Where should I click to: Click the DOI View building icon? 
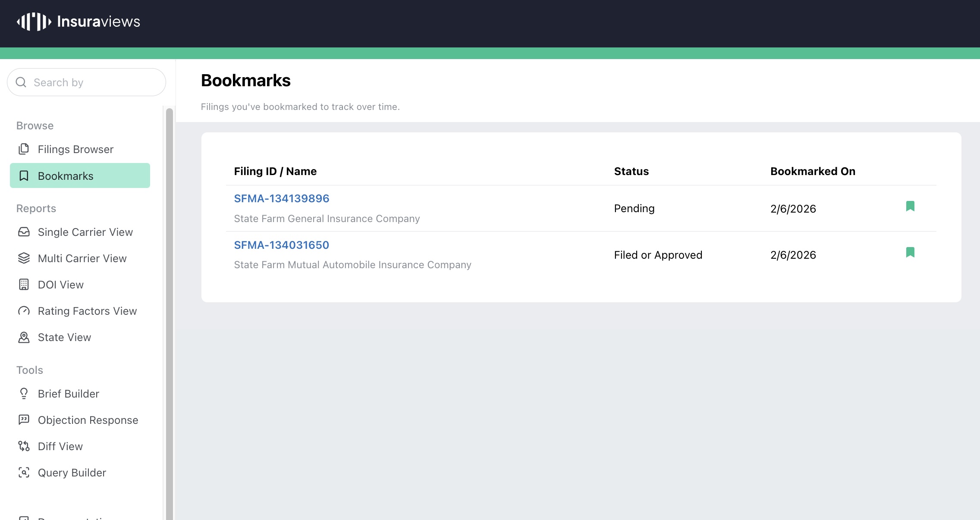pos(24,285)
